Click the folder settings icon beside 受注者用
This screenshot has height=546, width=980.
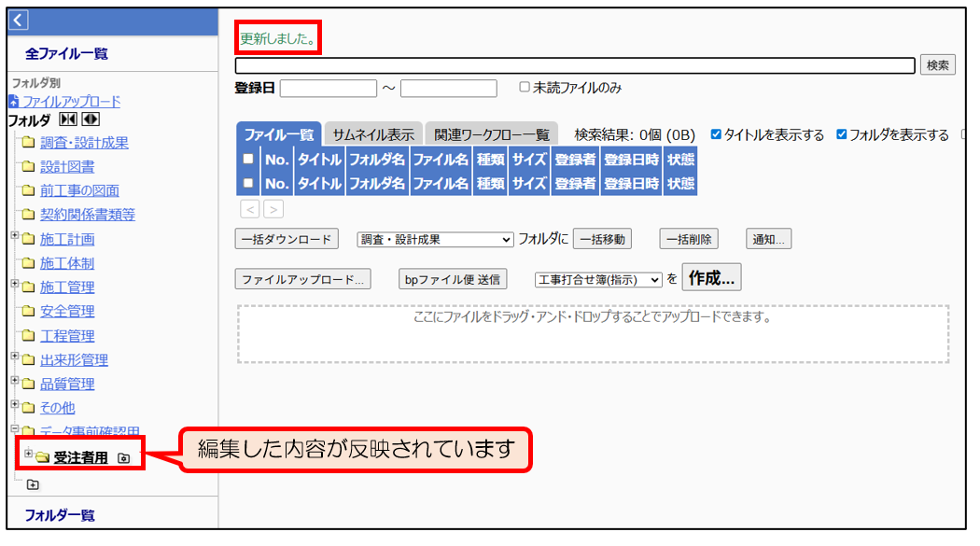[x=123, y=458]
